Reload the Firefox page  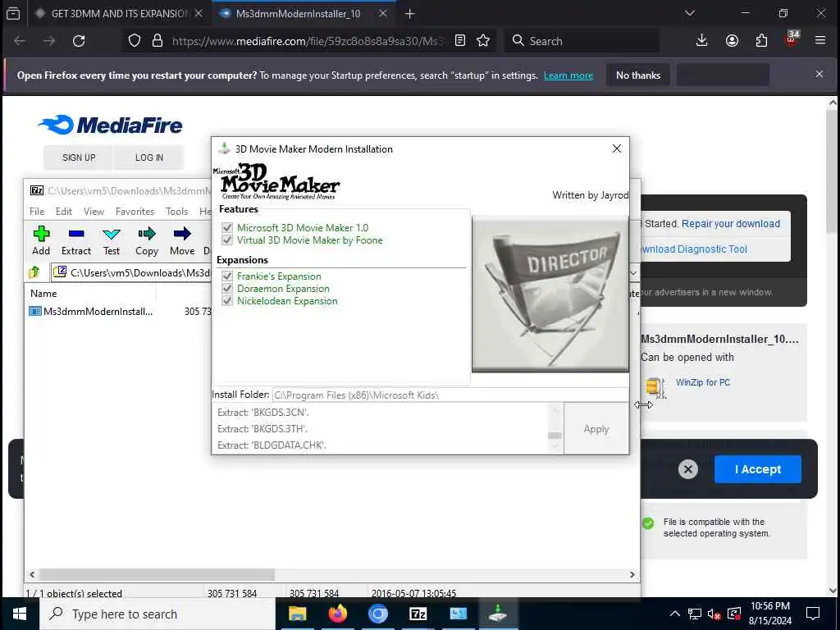click(79, 41)
